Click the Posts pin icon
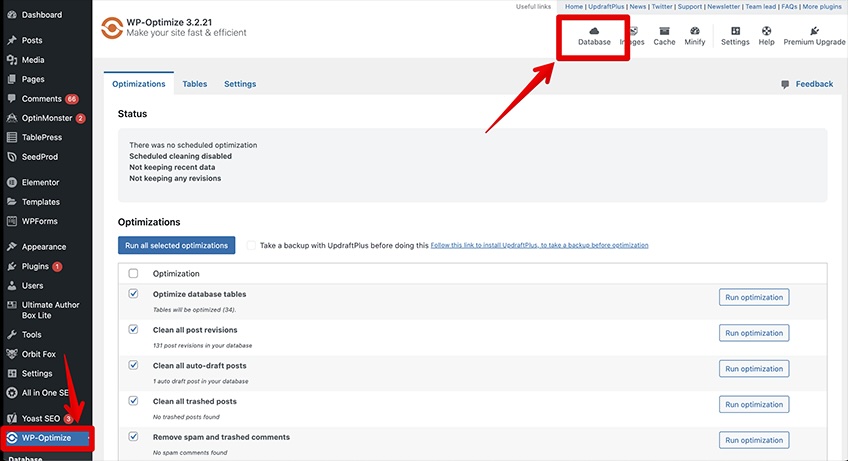The height and width of the screenshot is (461, 848). (x=12, y=40)
